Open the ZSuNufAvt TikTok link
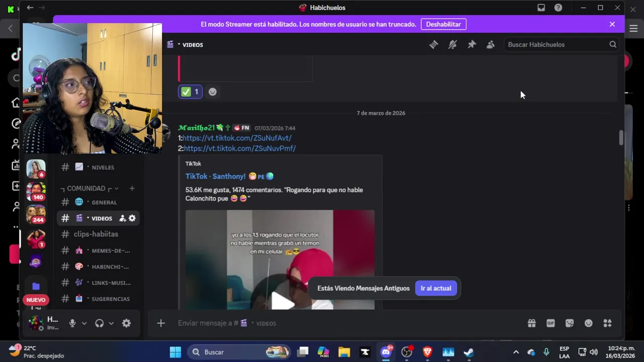The image size is (644, 362). point(236,138)
